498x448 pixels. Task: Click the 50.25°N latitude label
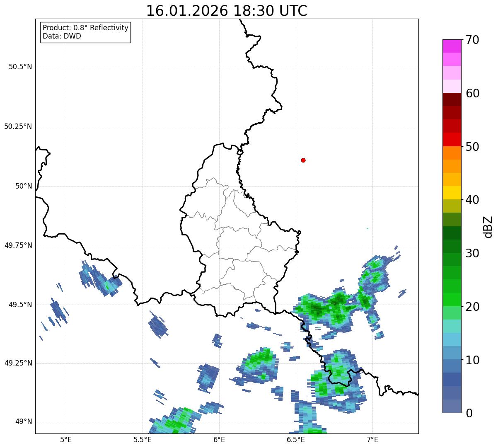[x=18, y=126]
